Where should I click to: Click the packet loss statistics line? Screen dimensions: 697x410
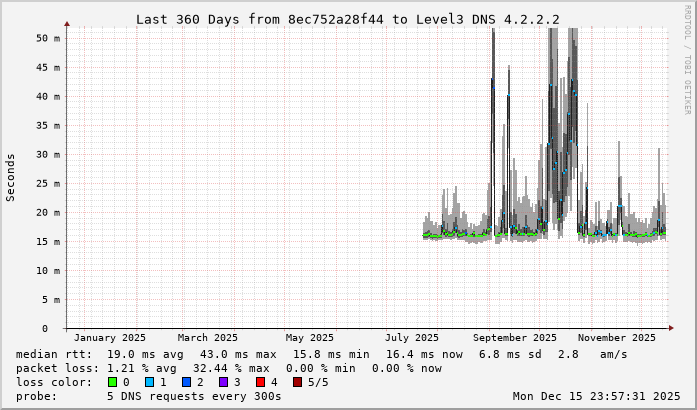click(228, 368)
